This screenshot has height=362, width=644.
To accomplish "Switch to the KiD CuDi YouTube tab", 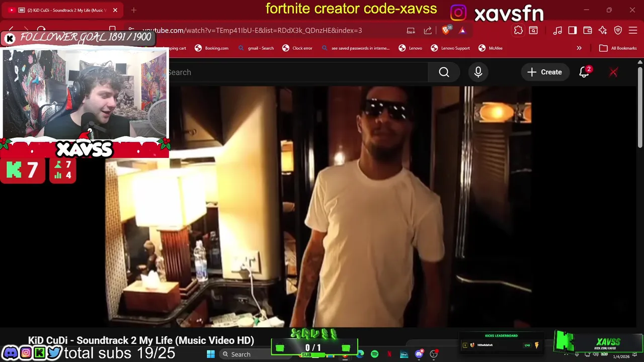I will [63, 10].
